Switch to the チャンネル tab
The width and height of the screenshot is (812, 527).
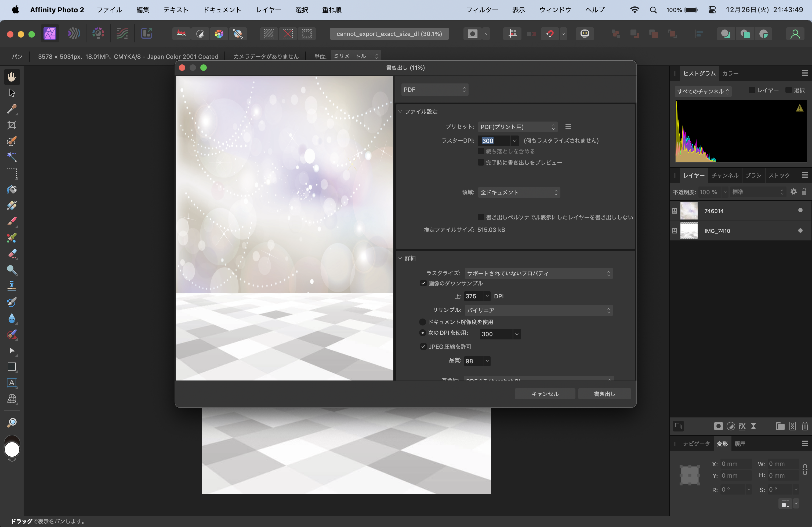725,175
